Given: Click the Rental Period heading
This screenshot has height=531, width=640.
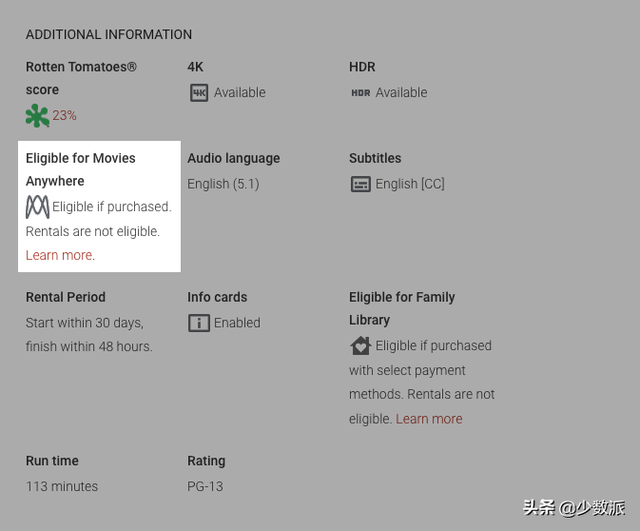Looking at the screenshot, I should 66,297.
